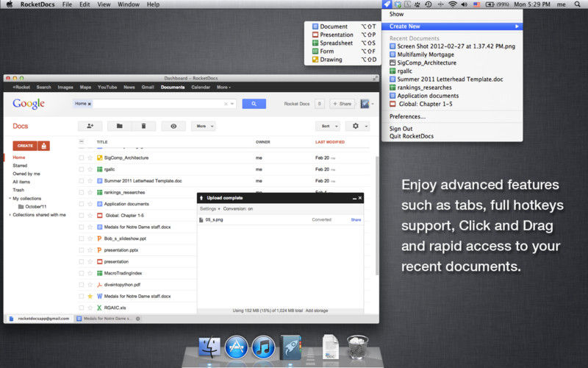Open the App Store icon in the dock
The width and height of the screenshot is (588, 368).
[x=236, y=347]
